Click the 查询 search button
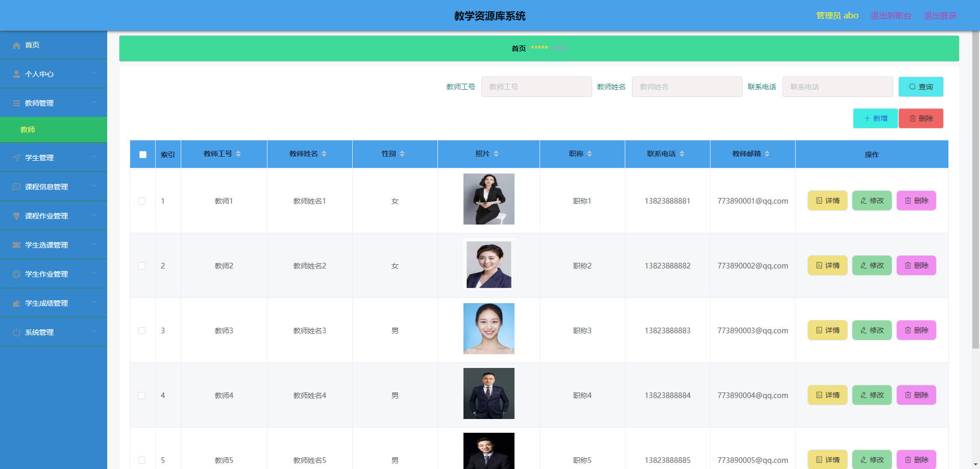The height and width of the screenshot is (469, 980). pyautogui.click(x=921, y=87)
